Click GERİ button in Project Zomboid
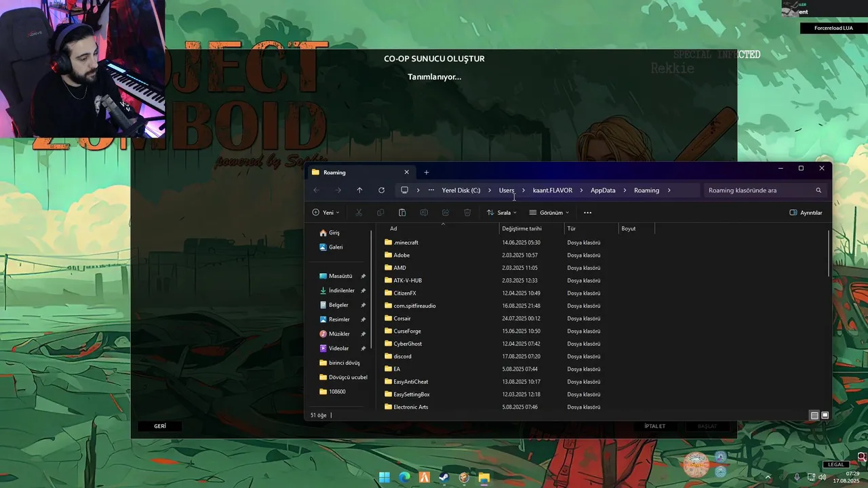This screenshot has width=868, height=488. pyautogui.click(x=160, y=426)
